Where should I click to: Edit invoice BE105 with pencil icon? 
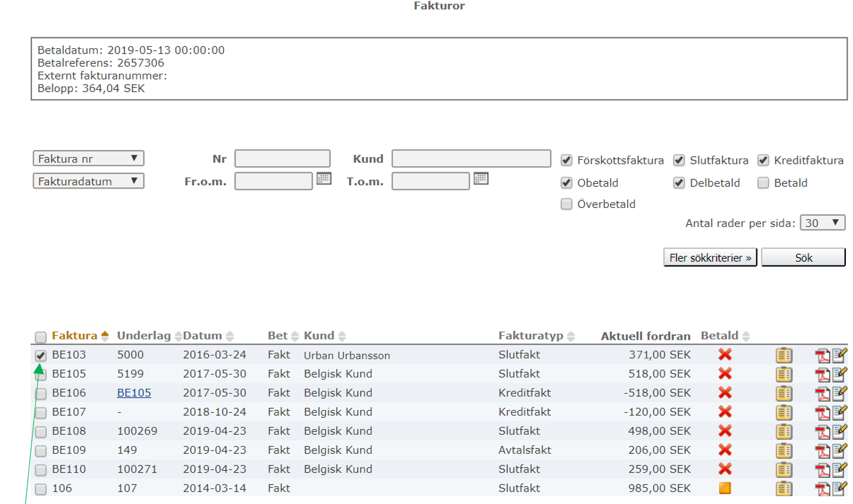(x=839, y=374)
